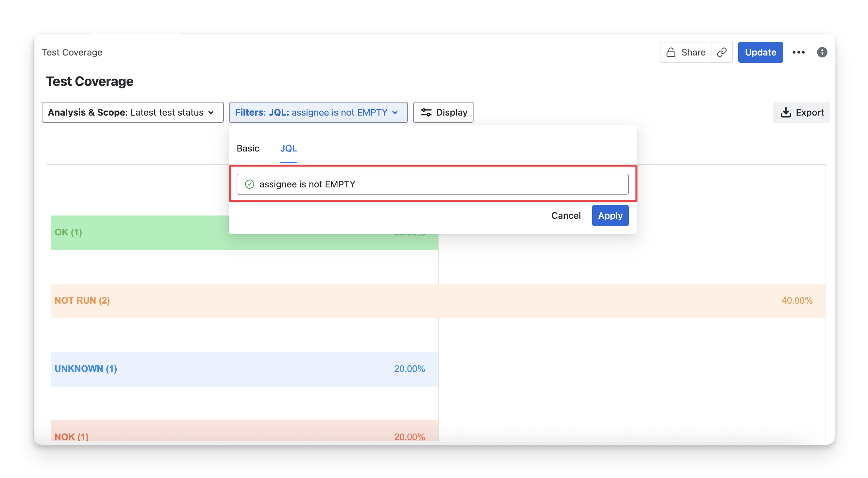Click the UNKNOWN (1) blue bar

pos(244,369)
